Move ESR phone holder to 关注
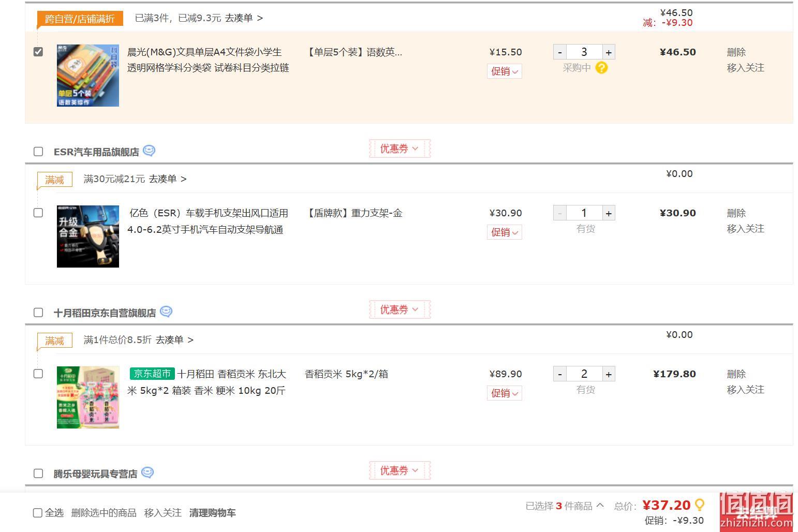The image size is (798, 532). pyautogui.click(x=745, y=229)
